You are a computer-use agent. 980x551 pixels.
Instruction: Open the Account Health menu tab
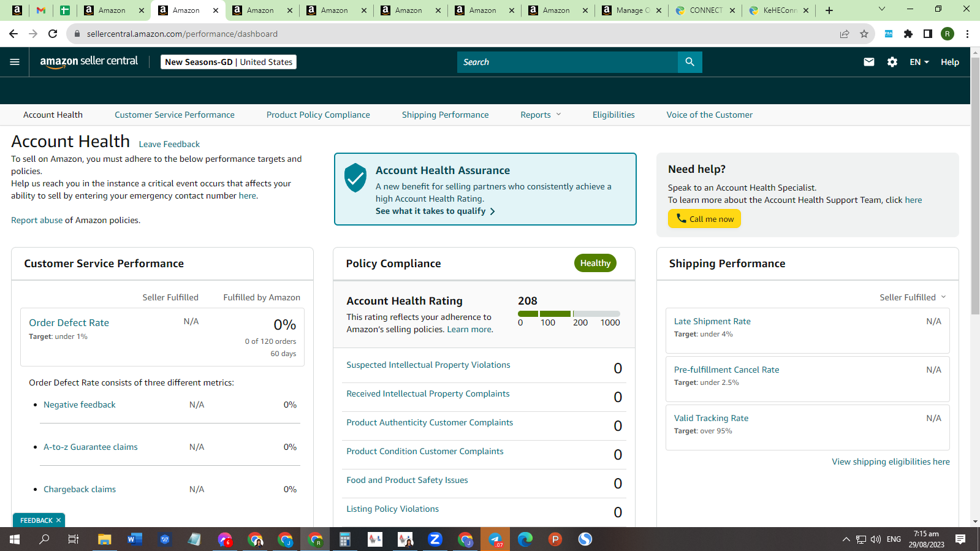(53, 115)
